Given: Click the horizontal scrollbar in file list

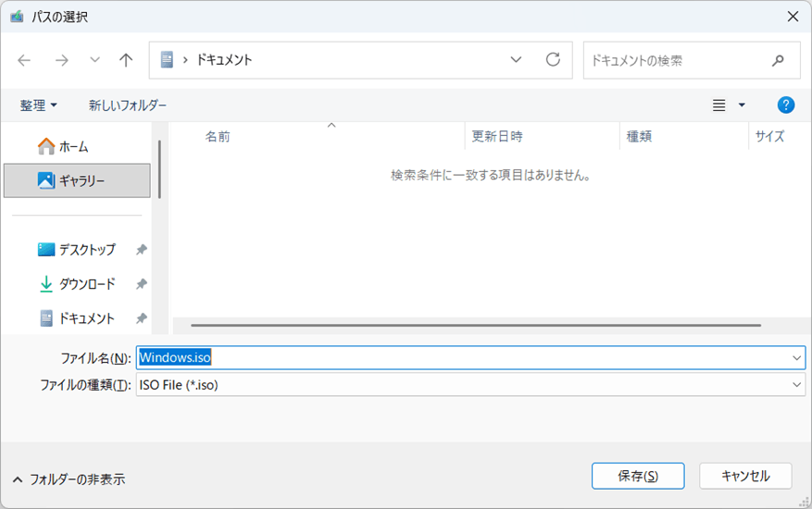Looking at the screenshot, I should point(476,326).
